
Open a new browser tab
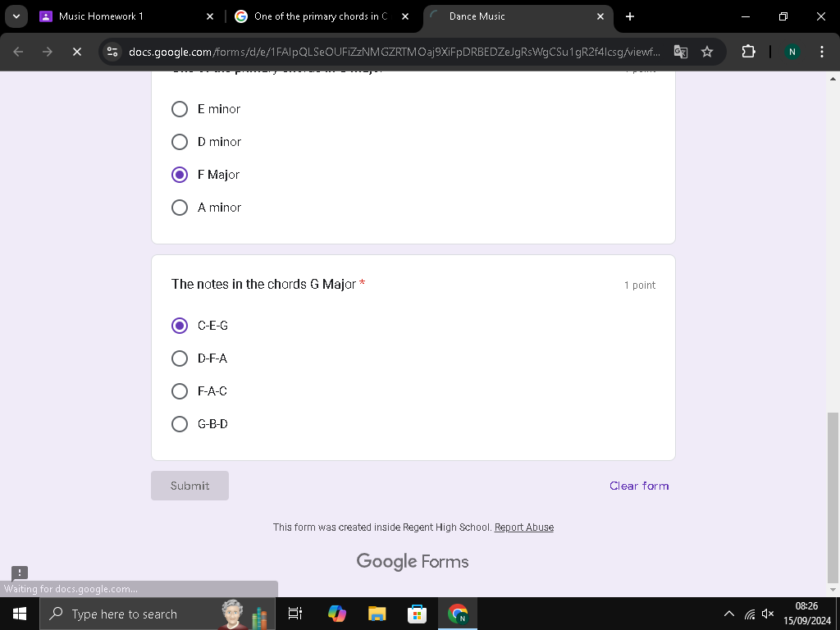pyautogui.click(x=630, y=16)
